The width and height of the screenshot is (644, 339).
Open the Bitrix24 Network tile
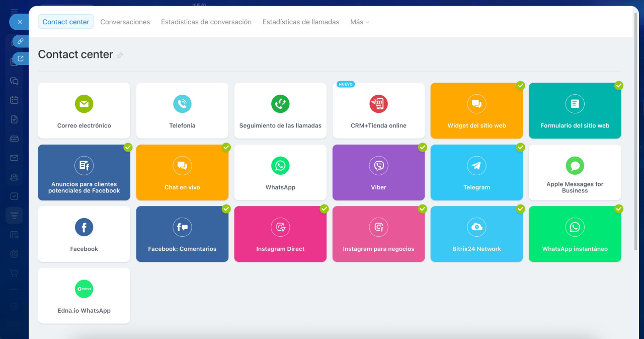pyautogui.click(x=476, y=234)
